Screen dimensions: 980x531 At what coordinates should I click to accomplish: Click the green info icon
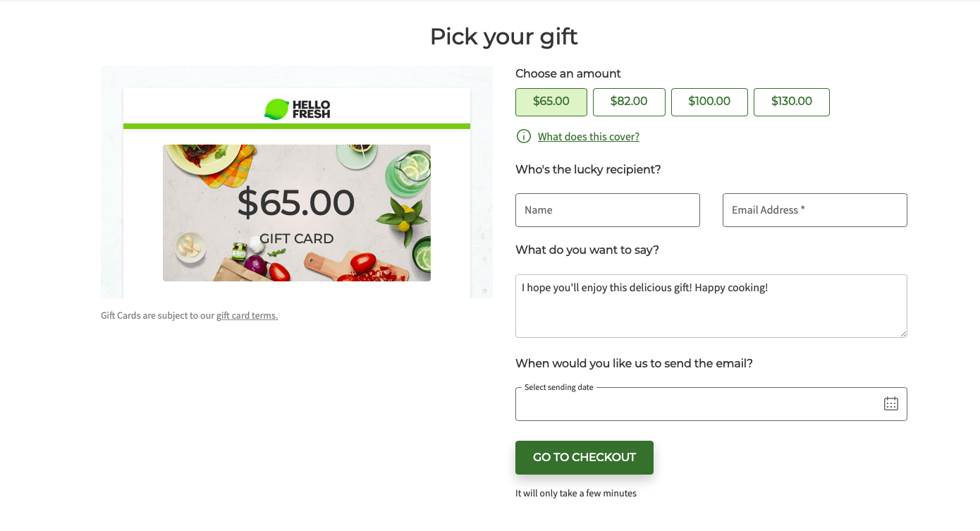[523, 136]
